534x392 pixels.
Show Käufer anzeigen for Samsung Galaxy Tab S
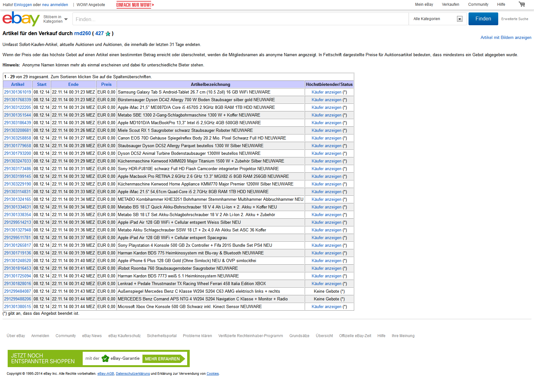326,92
